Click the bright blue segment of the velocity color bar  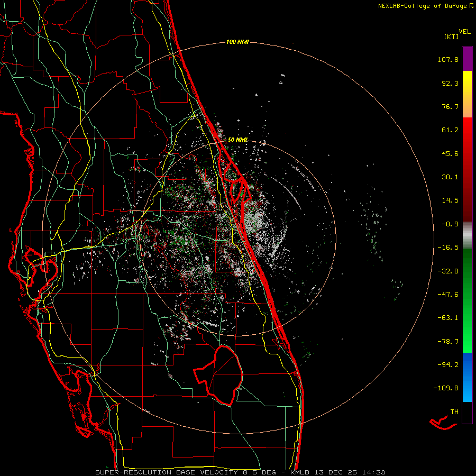tap(467, 377)
